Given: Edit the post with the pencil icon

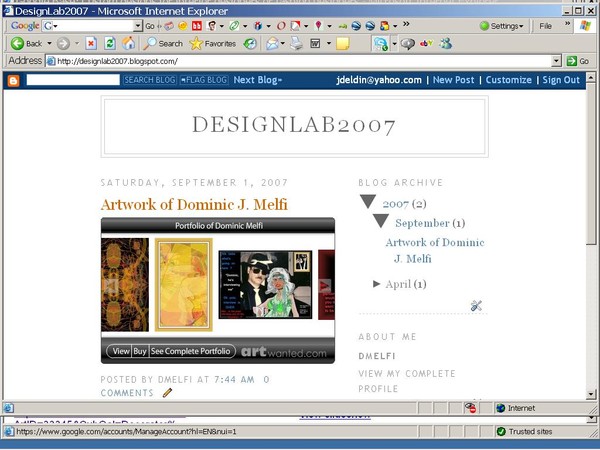Looking at the screenshot, I should click(167, 393).
